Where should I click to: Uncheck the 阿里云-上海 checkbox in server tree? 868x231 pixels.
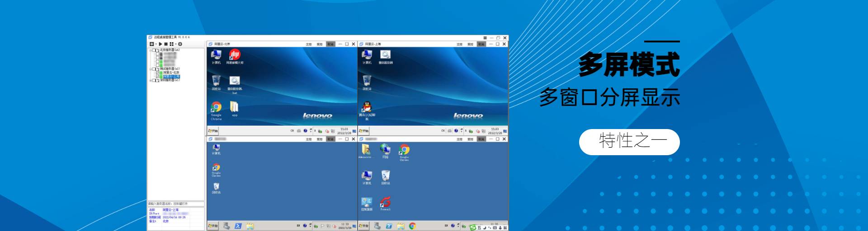pos(157,77)
